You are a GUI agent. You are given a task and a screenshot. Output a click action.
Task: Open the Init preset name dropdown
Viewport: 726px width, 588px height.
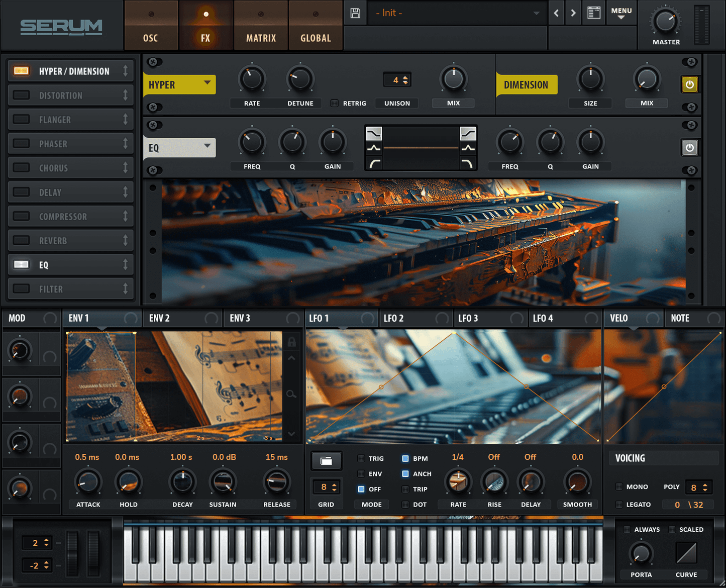(x=458, y=13)
